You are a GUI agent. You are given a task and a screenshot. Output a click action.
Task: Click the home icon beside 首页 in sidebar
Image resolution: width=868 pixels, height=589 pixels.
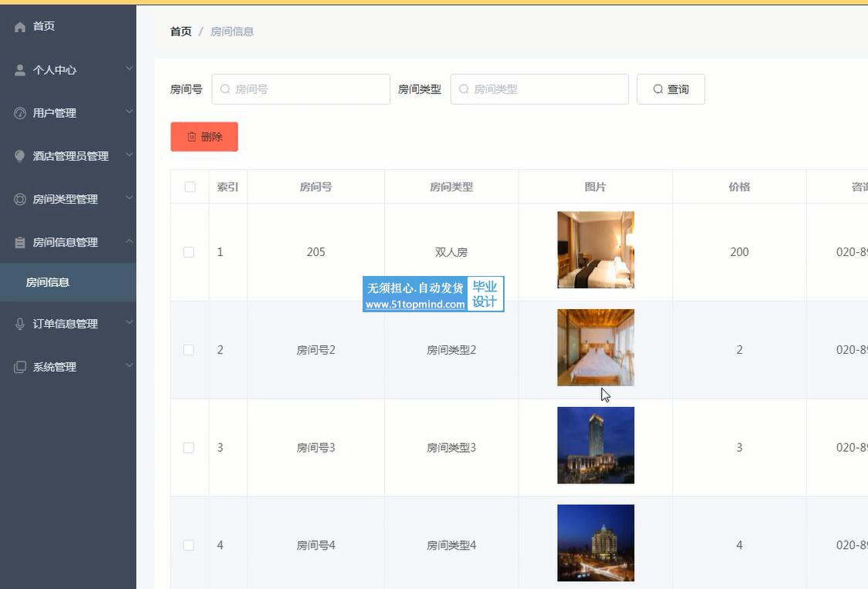click(x=20, y=27)
